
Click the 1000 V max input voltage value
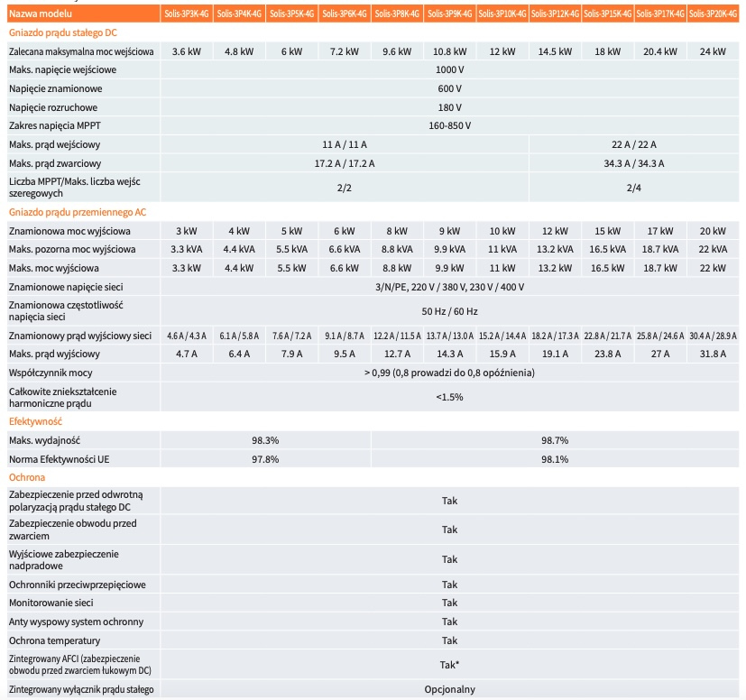tap(449, 69)
